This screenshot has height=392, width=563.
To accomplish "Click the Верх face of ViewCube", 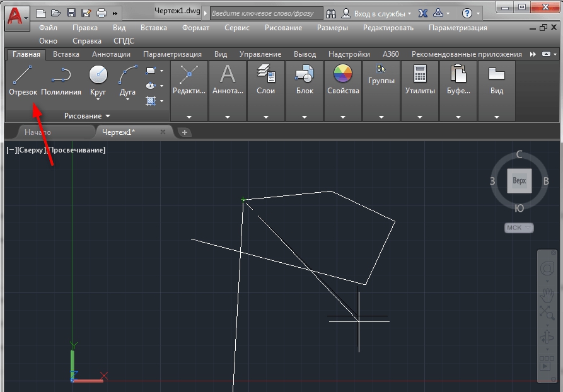I will [519, 181].
